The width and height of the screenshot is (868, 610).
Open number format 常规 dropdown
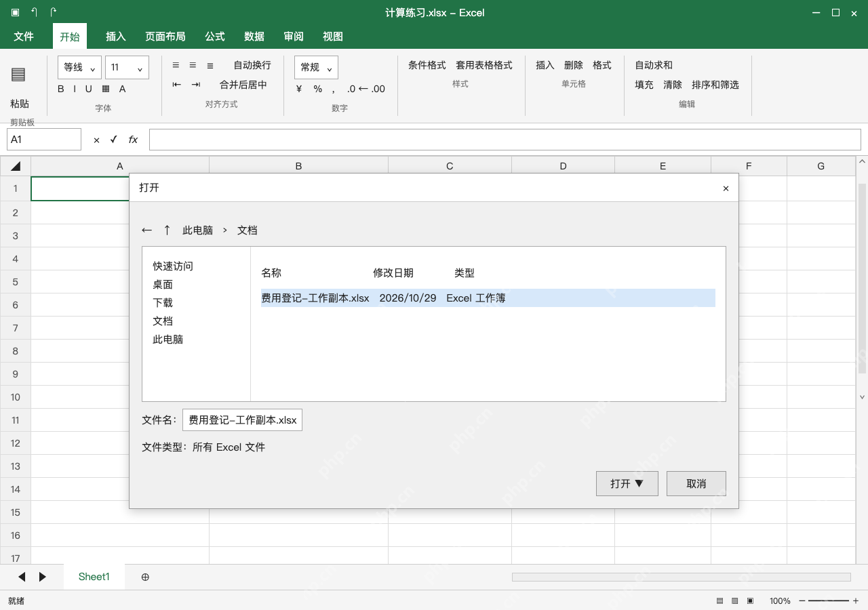tap(316, 67)
